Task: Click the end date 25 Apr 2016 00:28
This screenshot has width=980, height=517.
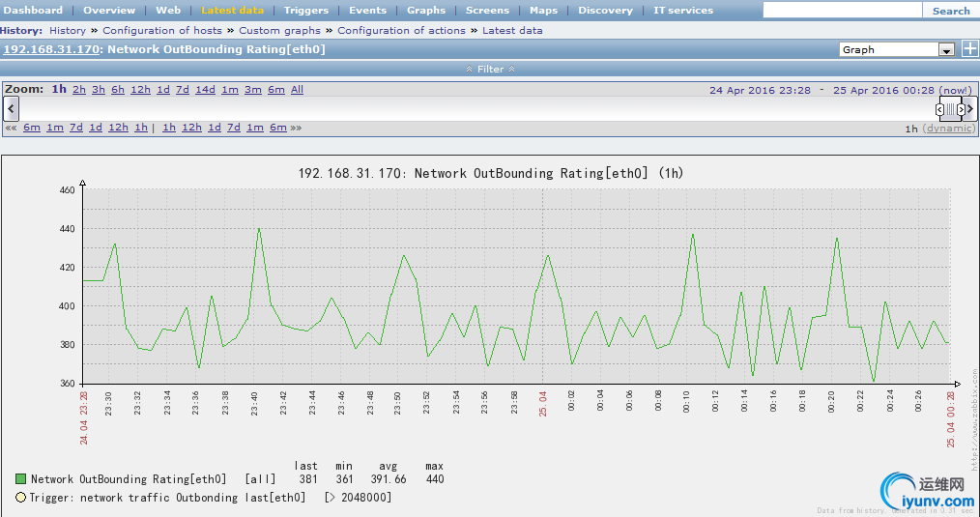Action: [x=883, y=90]
